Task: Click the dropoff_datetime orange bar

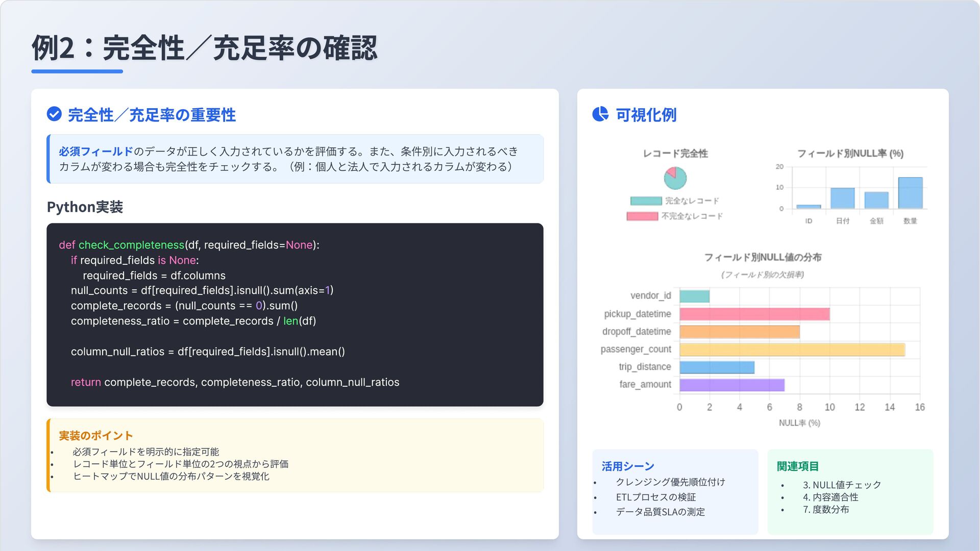Action: 740,332
